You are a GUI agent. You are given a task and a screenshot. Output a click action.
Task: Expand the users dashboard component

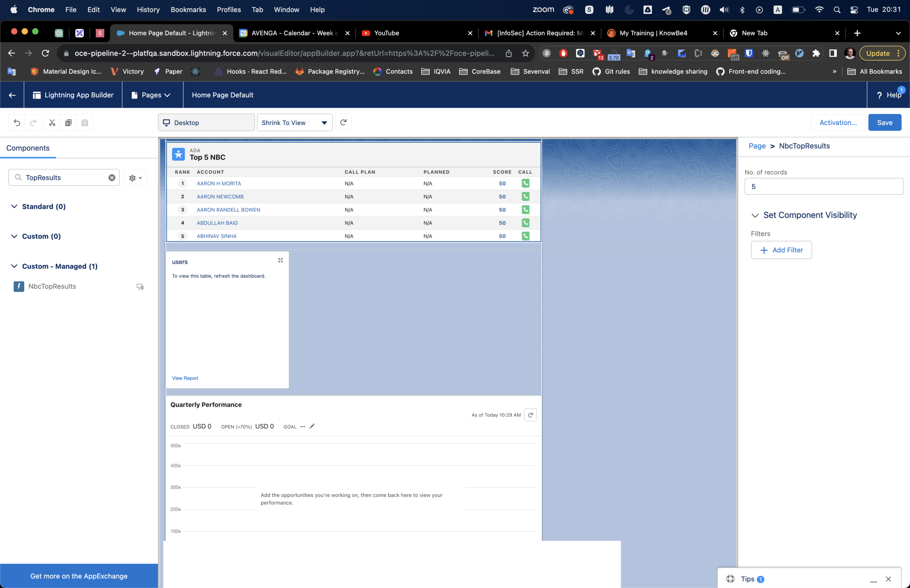coord(280,260)
